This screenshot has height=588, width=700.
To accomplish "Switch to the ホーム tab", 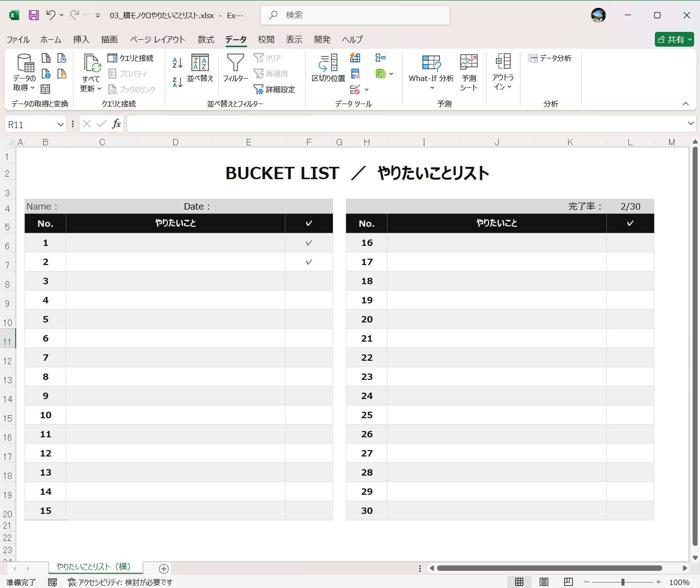I will [x=51, y=39].
